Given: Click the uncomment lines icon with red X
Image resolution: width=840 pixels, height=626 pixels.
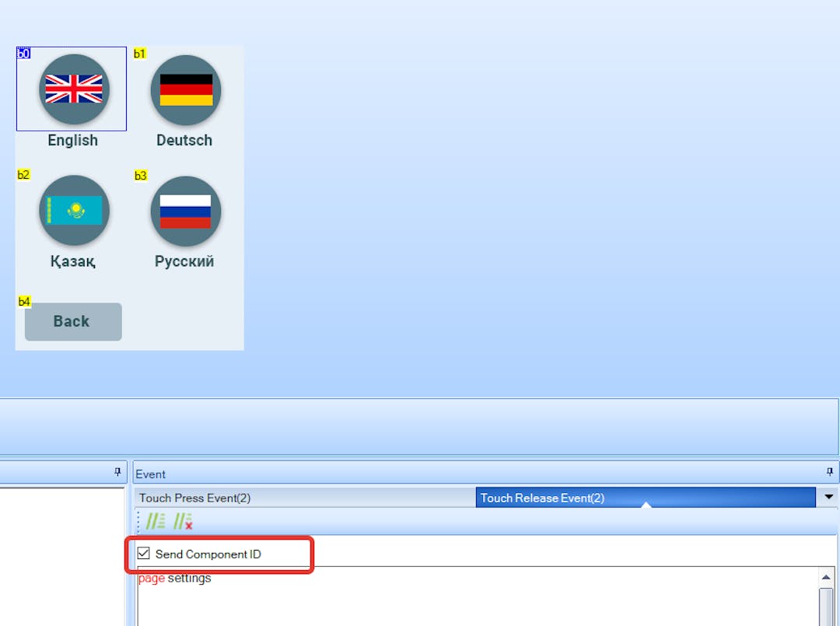Looking at the screenshot, I should [183, 522].
